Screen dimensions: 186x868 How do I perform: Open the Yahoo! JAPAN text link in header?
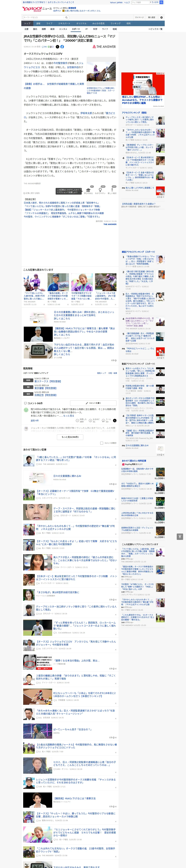click(116, 2)
